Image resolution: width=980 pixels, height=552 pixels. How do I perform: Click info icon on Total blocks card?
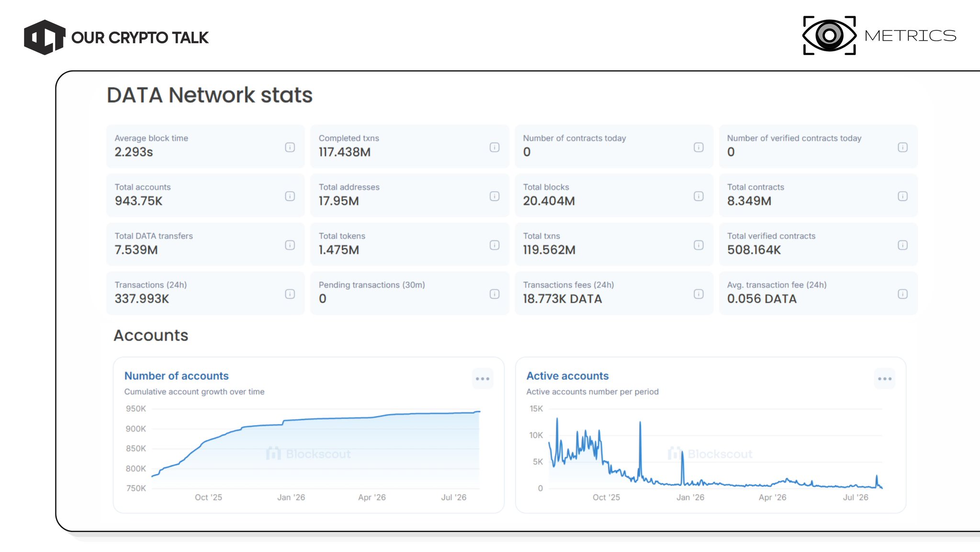coord(698,196)
